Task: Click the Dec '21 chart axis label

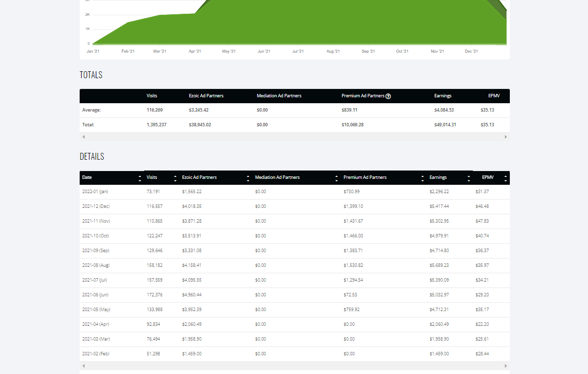Action: (471, 51)
